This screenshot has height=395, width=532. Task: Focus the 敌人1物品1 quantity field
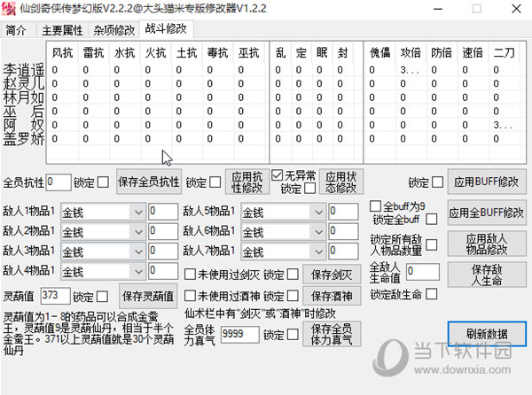[163, 212]
